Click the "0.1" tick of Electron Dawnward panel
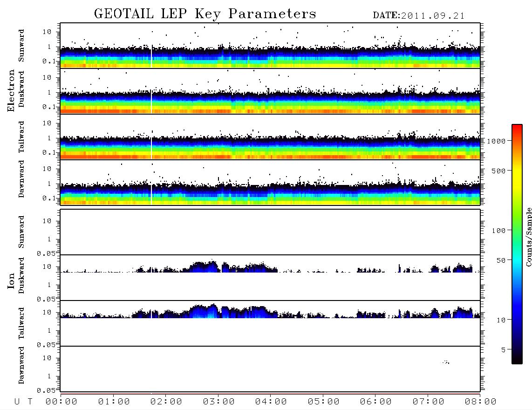 click(49, 198)
